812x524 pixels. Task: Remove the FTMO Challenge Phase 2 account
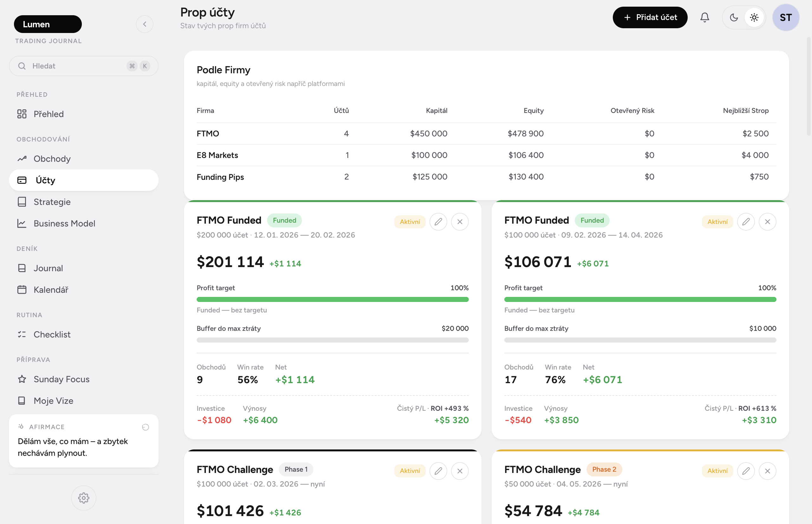pos(768,471)
